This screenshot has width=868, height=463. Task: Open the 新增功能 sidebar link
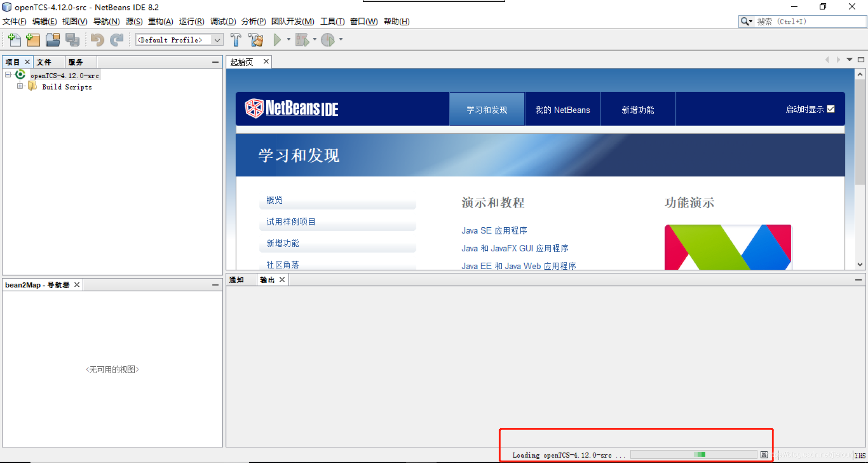pyautogui.click(x=283, y=243)
